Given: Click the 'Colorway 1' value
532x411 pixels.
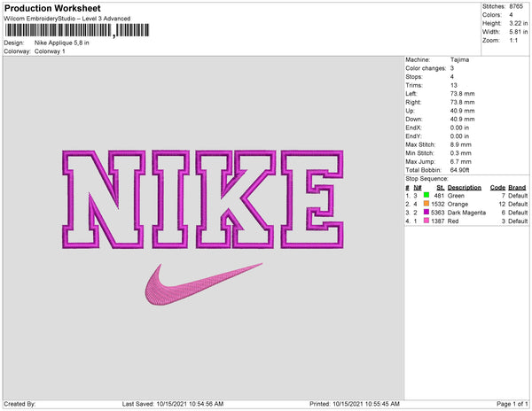Looking at the screenshot, I should 50,51.
